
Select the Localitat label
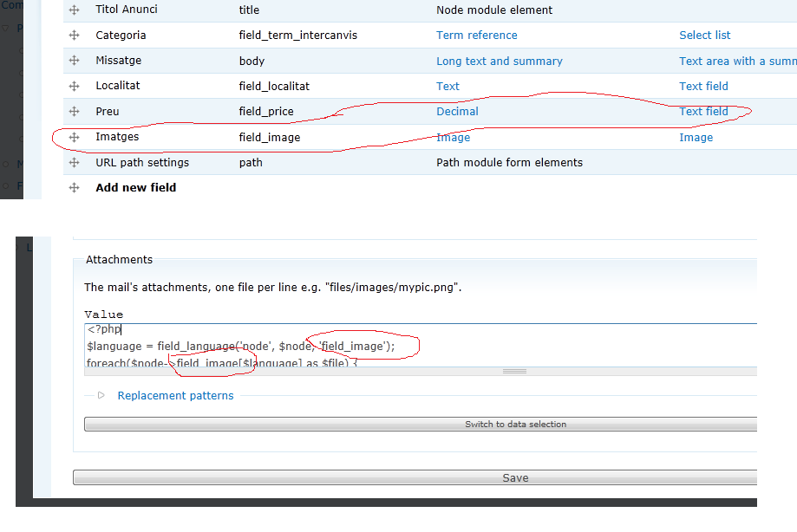coord(117,85)
